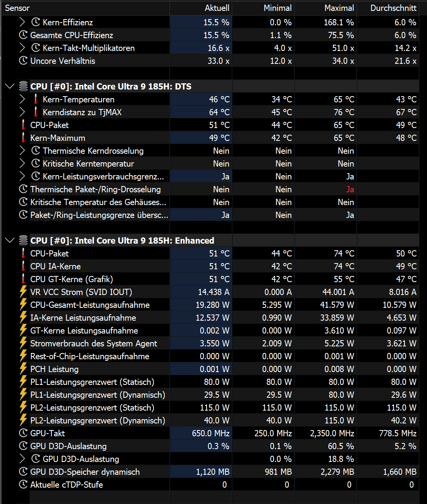Select the PL1-Leistungsgrenzwert (Dynamisch) row label

click(98, 395)
